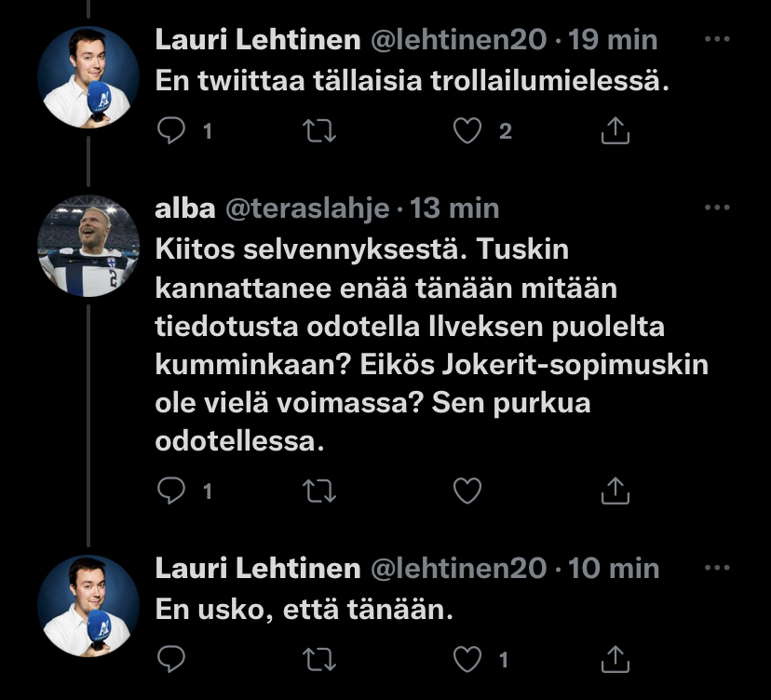Reply to the "En twiittaa tällaisia" tweet
The width and height of the screenshot is (771, 700).
172,131
